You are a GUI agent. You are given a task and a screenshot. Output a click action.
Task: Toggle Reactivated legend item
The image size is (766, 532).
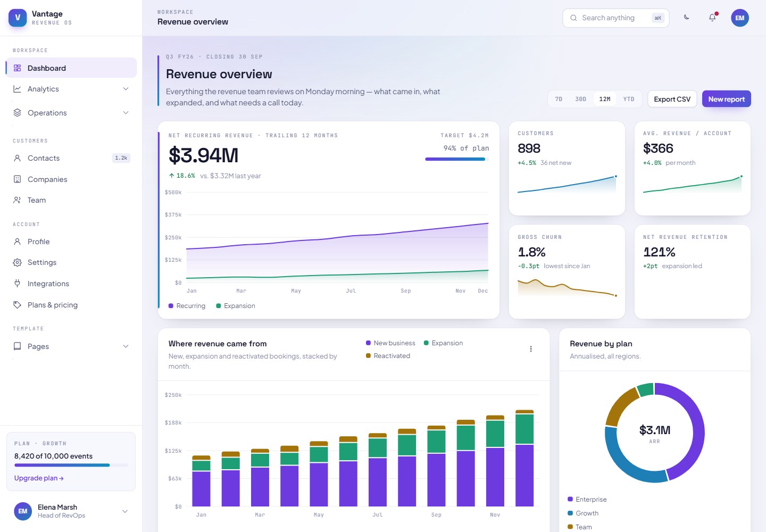(x=388, y=356)
